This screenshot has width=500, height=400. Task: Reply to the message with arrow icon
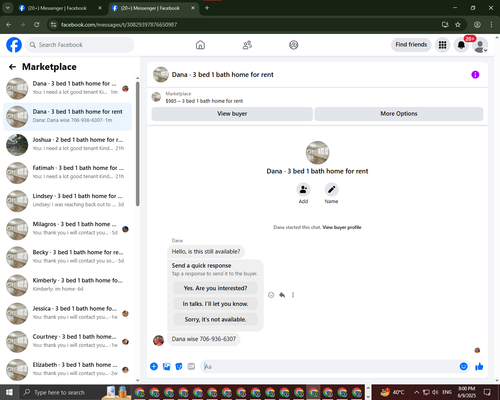[x=282, y=295]
